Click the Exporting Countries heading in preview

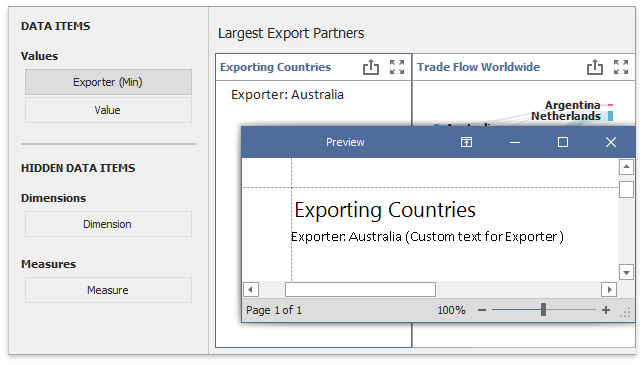click(385, 210)
